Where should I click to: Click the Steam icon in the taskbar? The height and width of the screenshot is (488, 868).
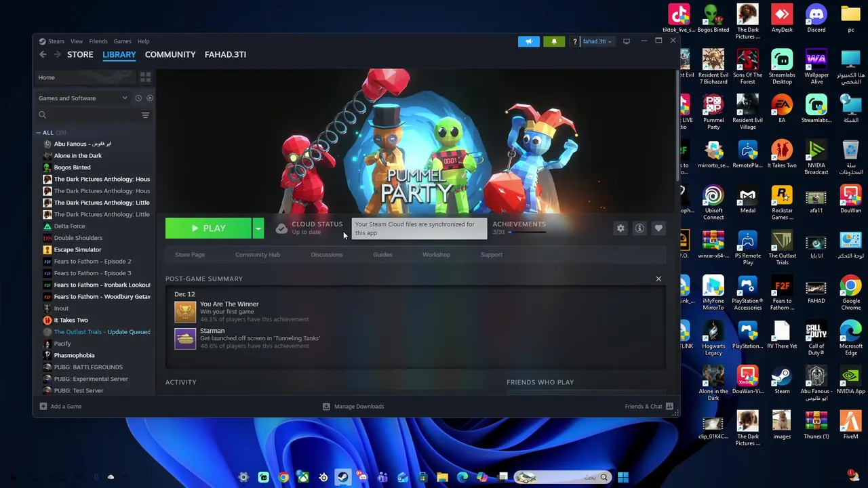point(343,477)
